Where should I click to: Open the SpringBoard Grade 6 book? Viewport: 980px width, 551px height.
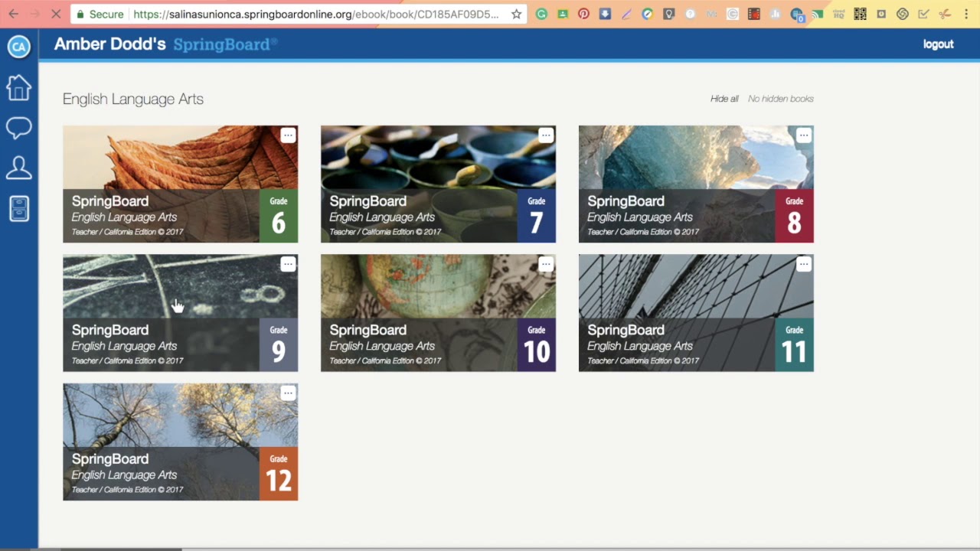coord(180,184)
